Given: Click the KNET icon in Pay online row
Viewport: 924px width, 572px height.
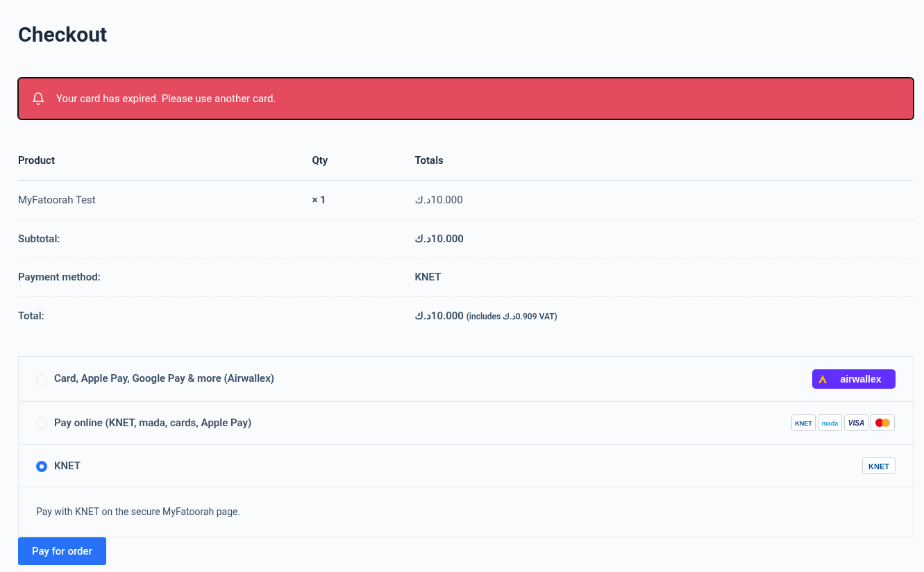Looking at the screenshot, I should (x=803, y=423).
